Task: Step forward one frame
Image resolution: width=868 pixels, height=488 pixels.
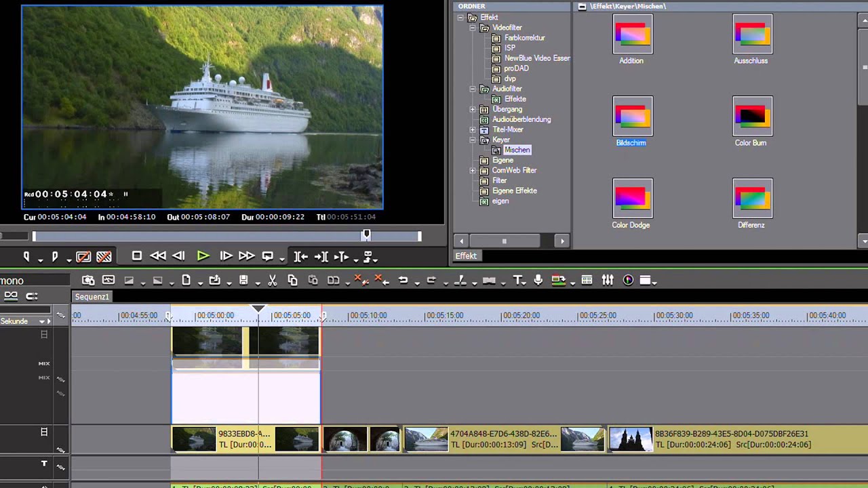Action: [226, 256]
